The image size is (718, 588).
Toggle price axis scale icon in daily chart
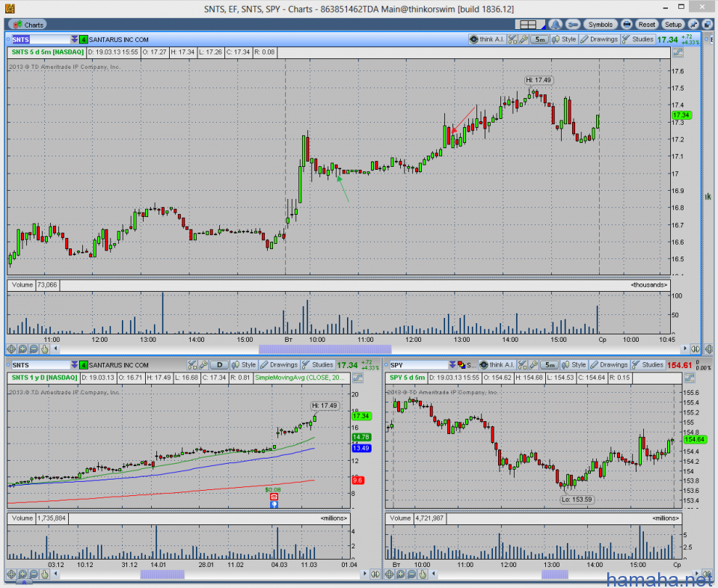358,379
